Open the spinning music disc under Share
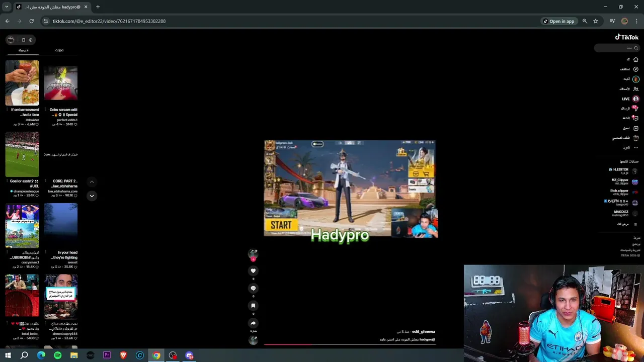 pos(253,340)
